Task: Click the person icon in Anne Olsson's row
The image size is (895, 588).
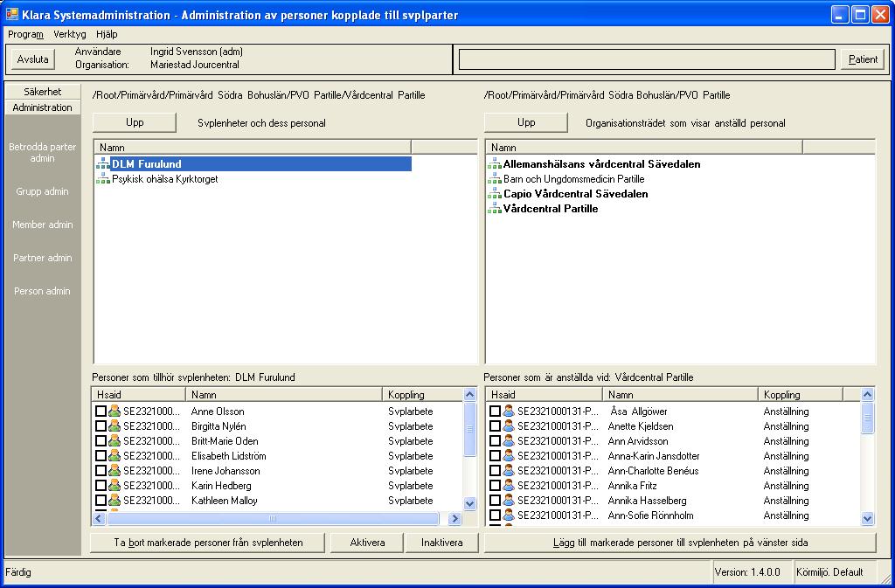Action: [x=114, y=412]
